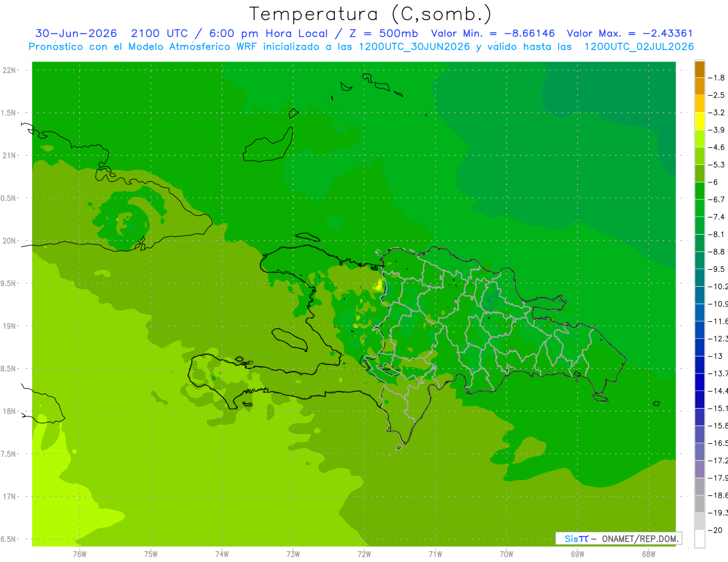Click the "75W" longitude axis label
The image size is (728, 562).
click(x=151, y=554)
